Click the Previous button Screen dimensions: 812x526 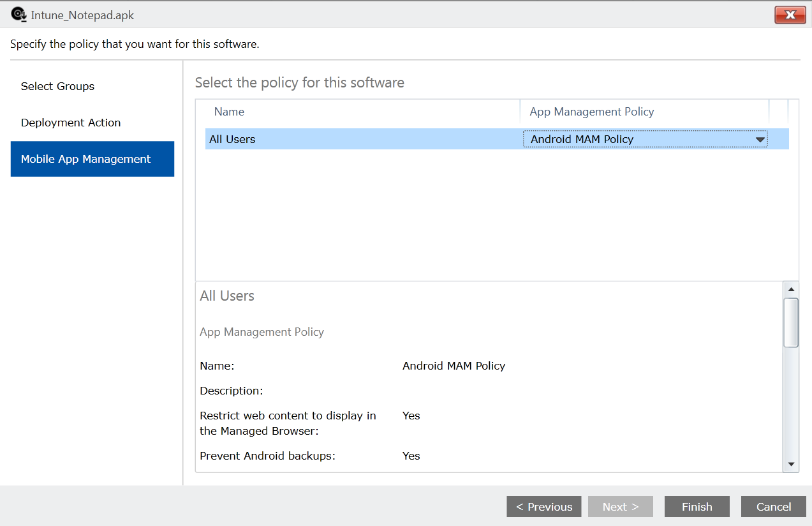coord(544,507)
